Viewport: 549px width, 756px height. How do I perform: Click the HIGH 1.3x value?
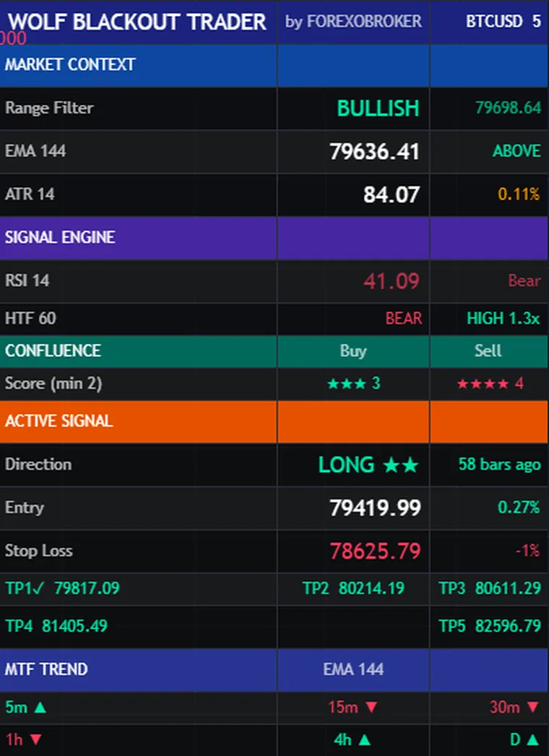point(503,318)
